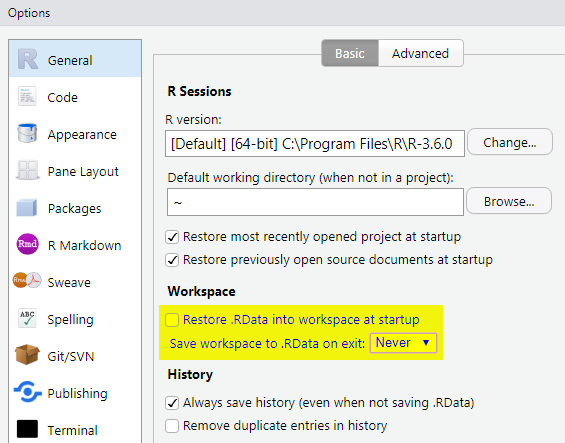Go to the Appearance sidebar label
Image resolution: width=565 pixels, height=443 pixels.
click(82, 135)
